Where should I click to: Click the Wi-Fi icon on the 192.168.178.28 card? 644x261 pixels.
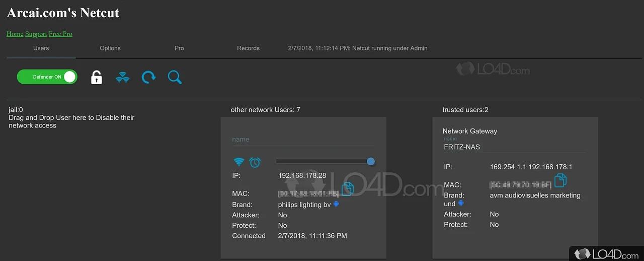click(x=239, y=162)
